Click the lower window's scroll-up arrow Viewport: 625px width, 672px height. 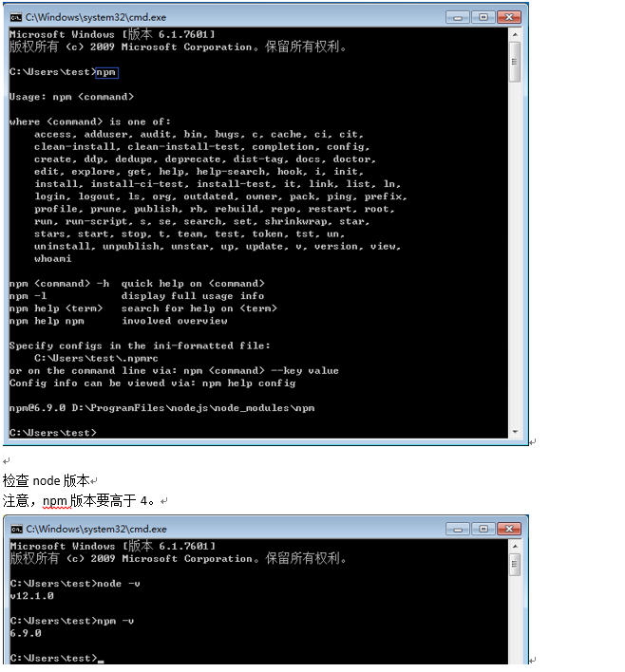(x=515, y=546)
